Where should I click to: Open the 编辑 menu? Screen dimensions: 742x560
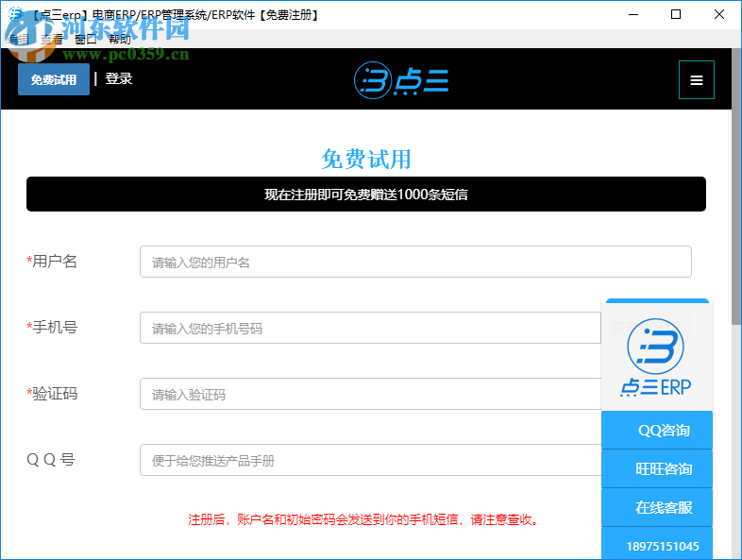click(19, 39)
